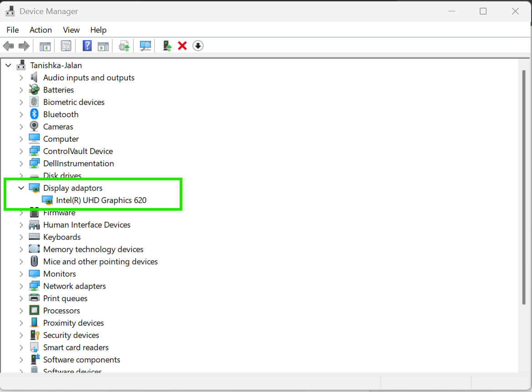Expand the Cameras category chevron
This screenshot has width=532, height=392.
(x=21, y=127)
